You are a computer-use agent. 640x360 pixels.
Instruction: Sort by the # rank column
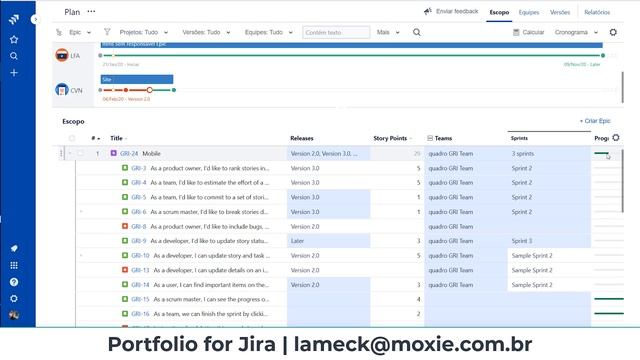pos(96,138)
